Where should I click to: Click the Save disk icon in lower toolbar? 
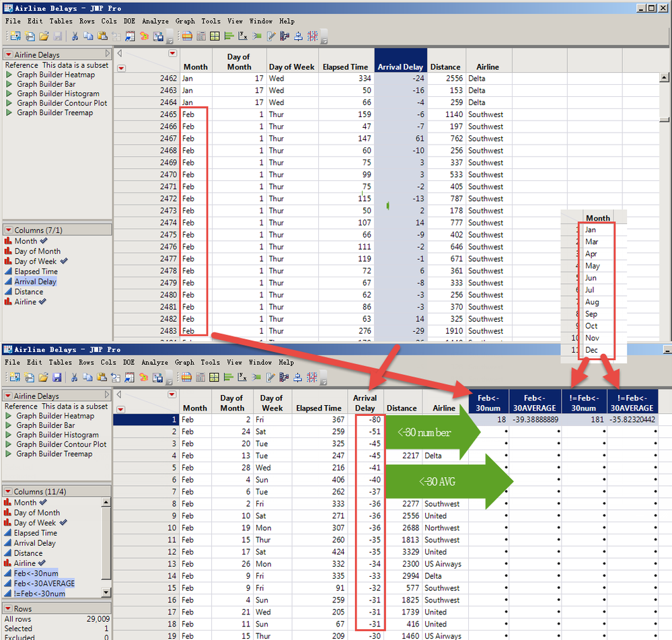click(57, 377)
